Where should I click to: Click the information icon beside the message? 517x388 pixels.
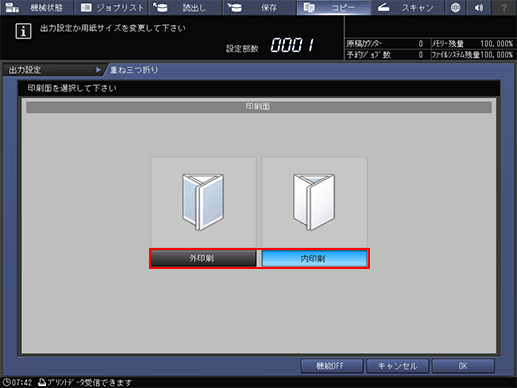(x=23, y=31)
